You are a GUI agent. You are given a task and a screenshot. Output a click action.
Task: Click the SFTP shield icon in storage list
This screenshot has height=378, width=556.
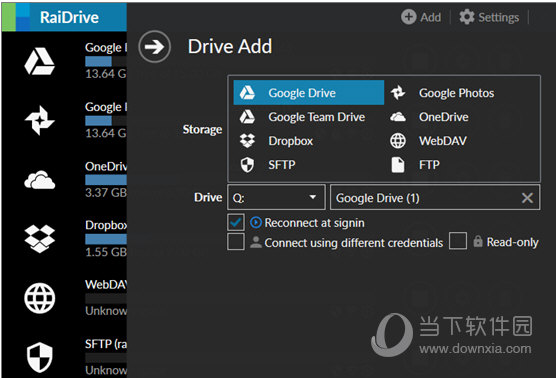tap(247, 165)
